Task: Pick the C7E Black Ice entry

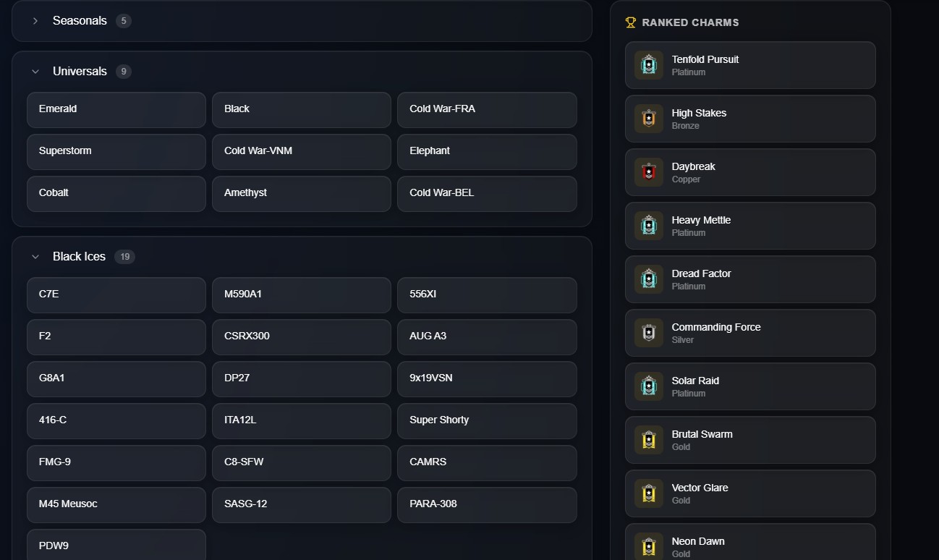Action: [x=116, y=294]
